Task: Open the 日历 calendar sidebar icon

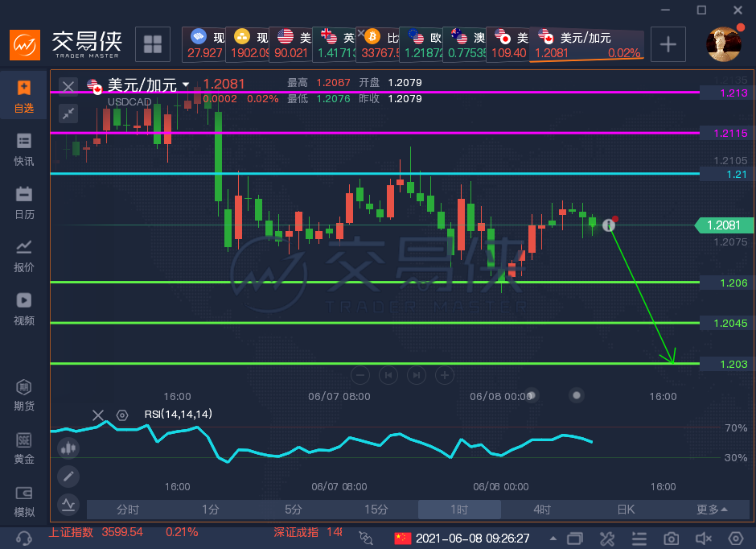Action: pos(23,203)
